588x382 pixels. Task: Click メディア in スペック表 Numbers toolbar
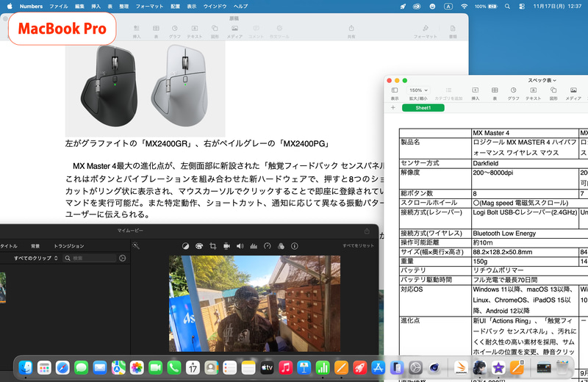[x=573, y=93]
